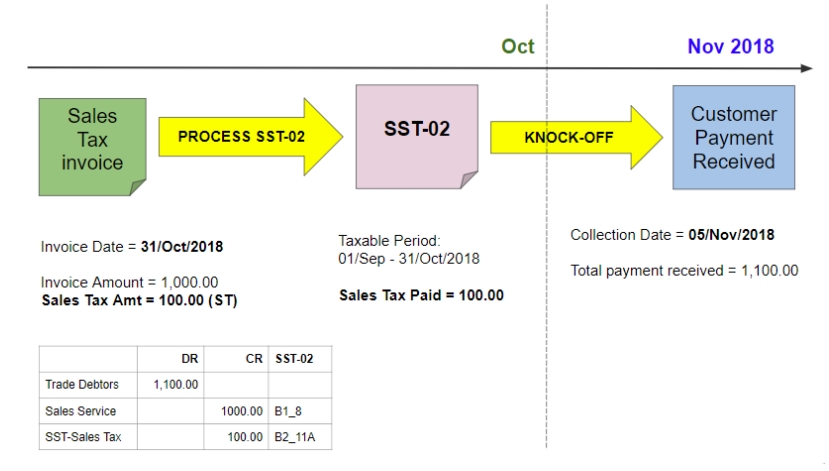The width and height of the screenshot is (829, 471).
Task: Click the 1,100.00 debit amount cell
Action: (176, 384)
